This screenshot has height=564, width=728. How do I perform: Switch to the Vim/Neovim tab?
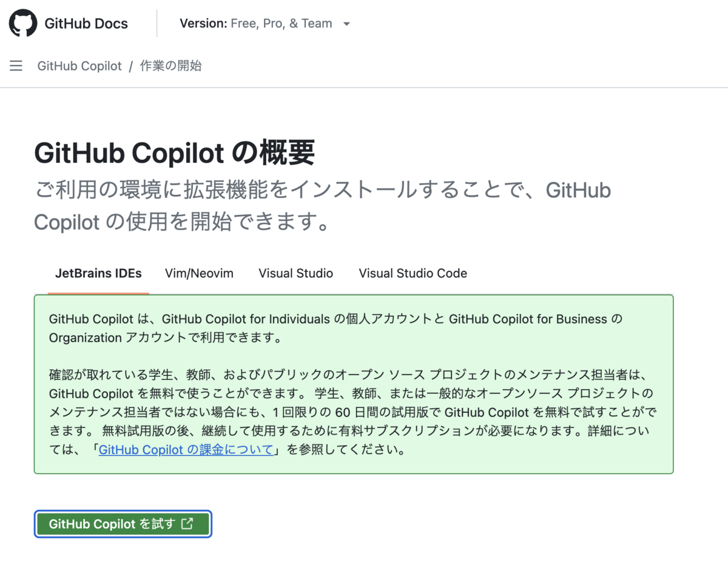199,273
